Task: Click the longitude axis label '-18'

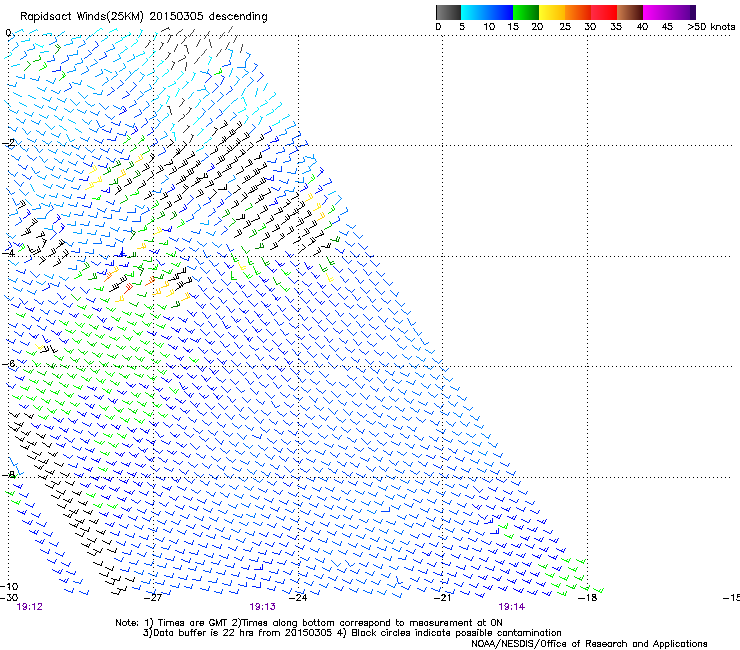Action: (x=588, y=598)
